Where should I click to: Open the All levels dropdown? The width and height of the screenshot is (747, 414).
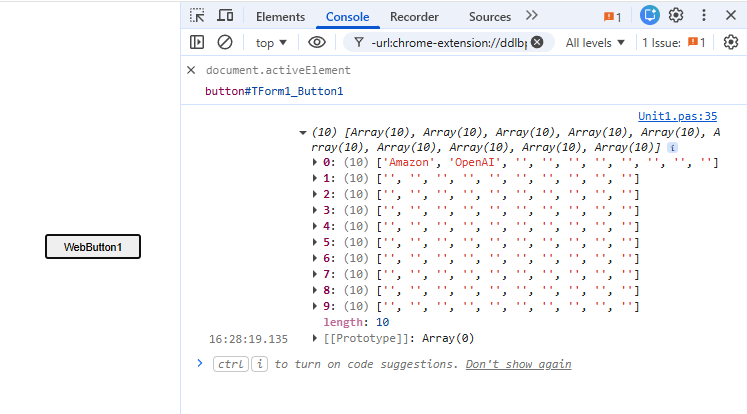[595, 42]
